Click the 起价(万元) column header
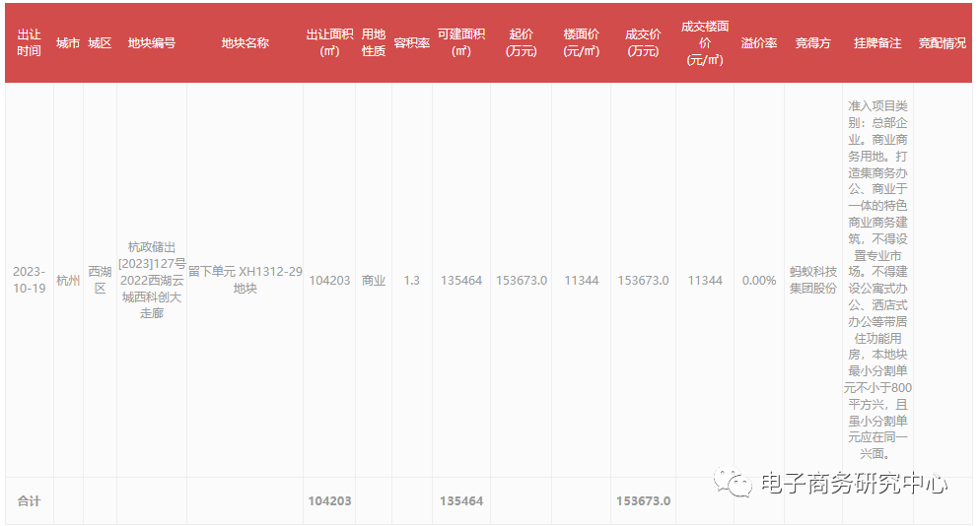 click(x=522, y=43)
